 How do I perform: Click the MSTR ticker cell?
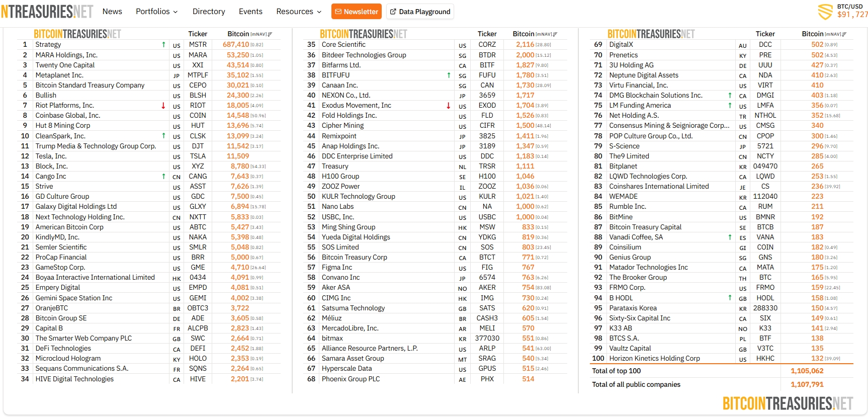pyautogui.click(x=198, y=45)
